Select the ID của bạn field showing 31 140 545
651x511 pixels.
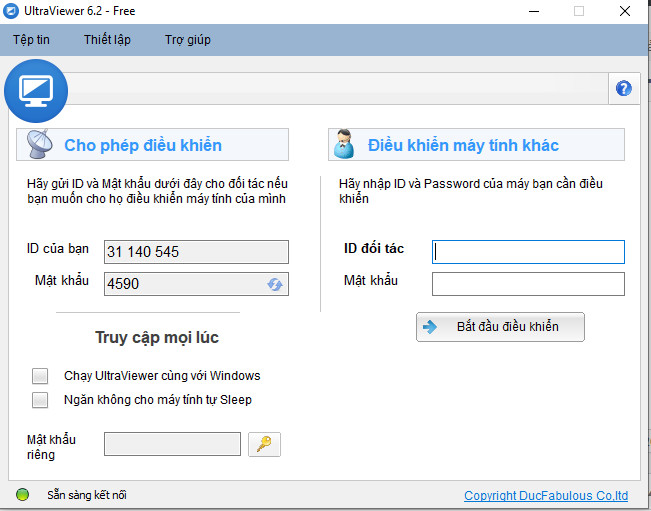point(196,252)
